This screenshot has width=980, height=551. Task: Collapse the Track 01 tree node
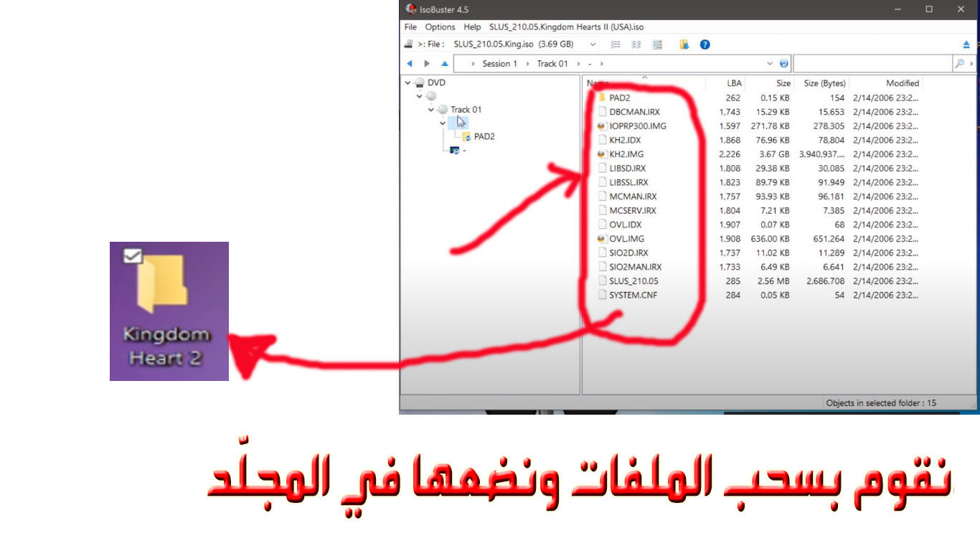(431, 110)
